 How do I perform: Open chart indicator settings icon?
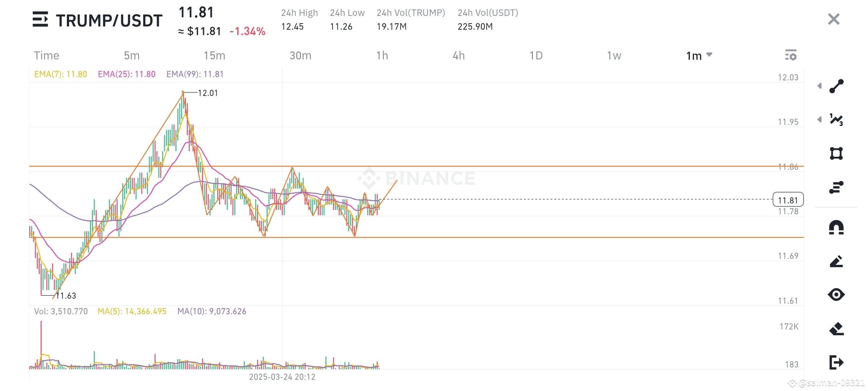tap(791, 55)
